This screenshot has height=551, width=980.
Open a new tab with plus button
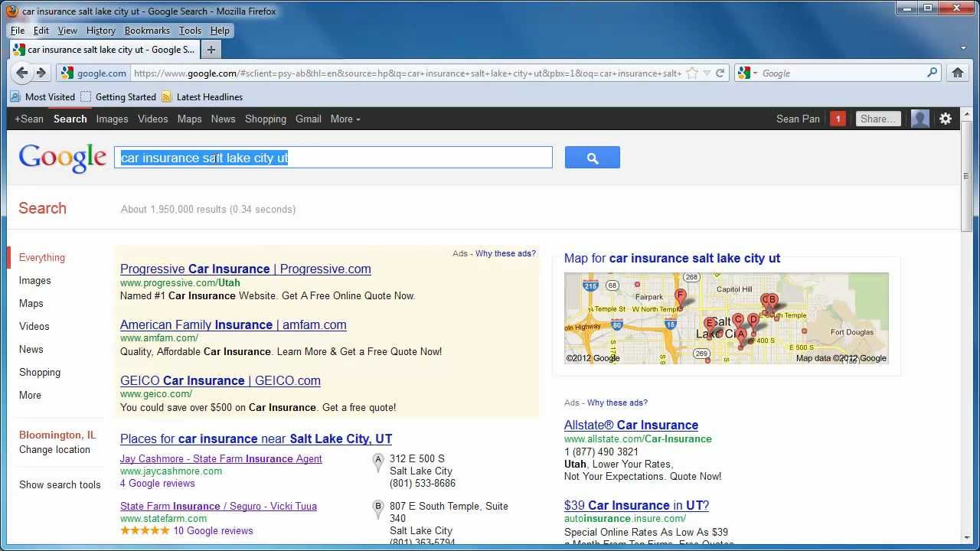[x=211, y=49]
